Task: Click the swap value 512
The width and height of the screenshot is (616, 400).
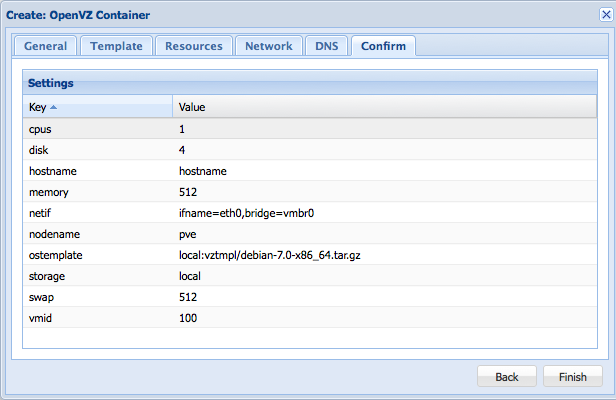Action: click(x=385, y=297)
